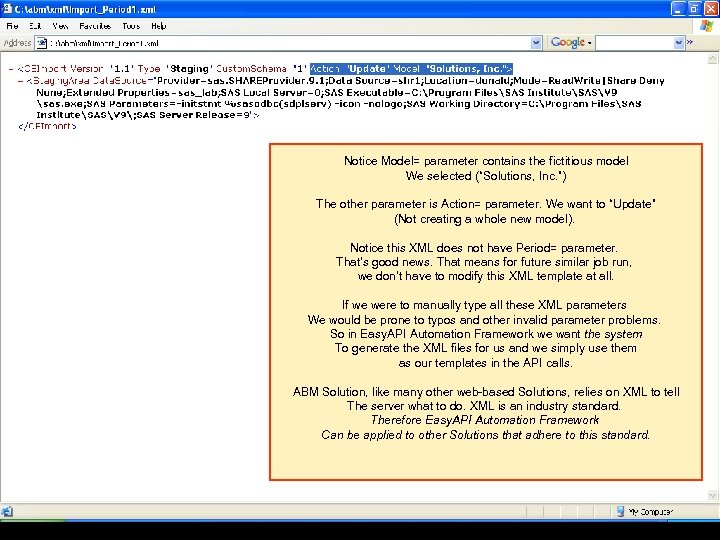Open the Edit menu
Screen dimensions: 720x540
coord(35,26)
